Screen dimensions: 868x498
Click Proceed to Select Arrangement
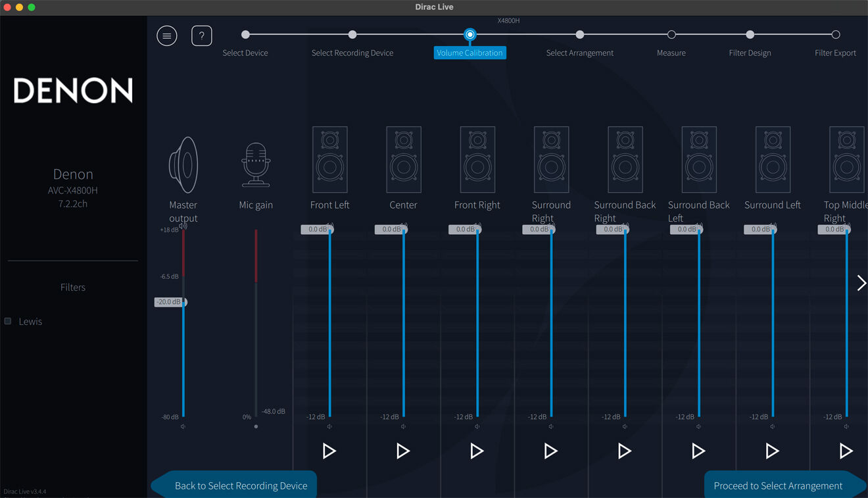pos(778,486)
